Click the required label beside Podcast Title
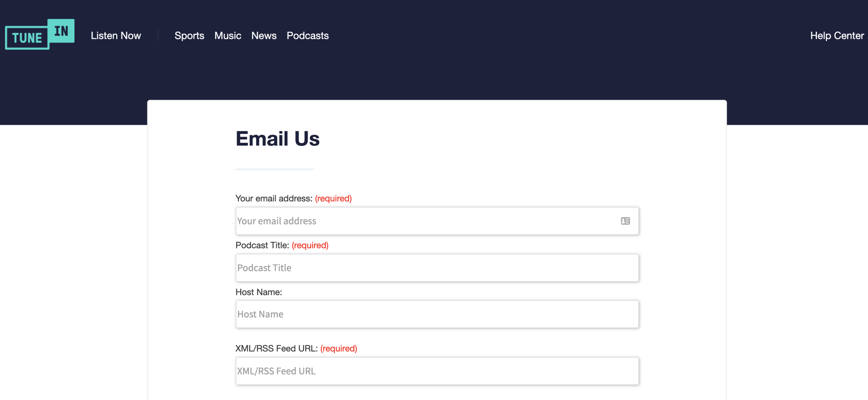This screenshot has height=400, width=868. tap(309, 245)
